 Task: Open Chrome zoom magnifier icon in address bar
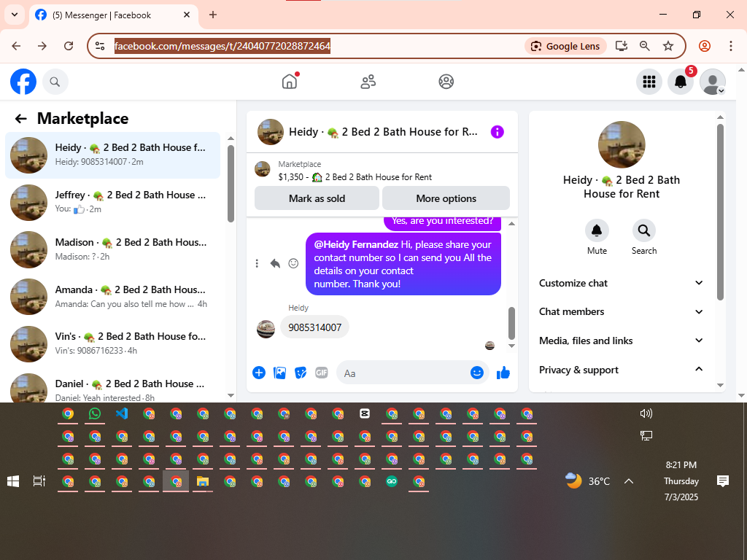(x=645, y=46)
